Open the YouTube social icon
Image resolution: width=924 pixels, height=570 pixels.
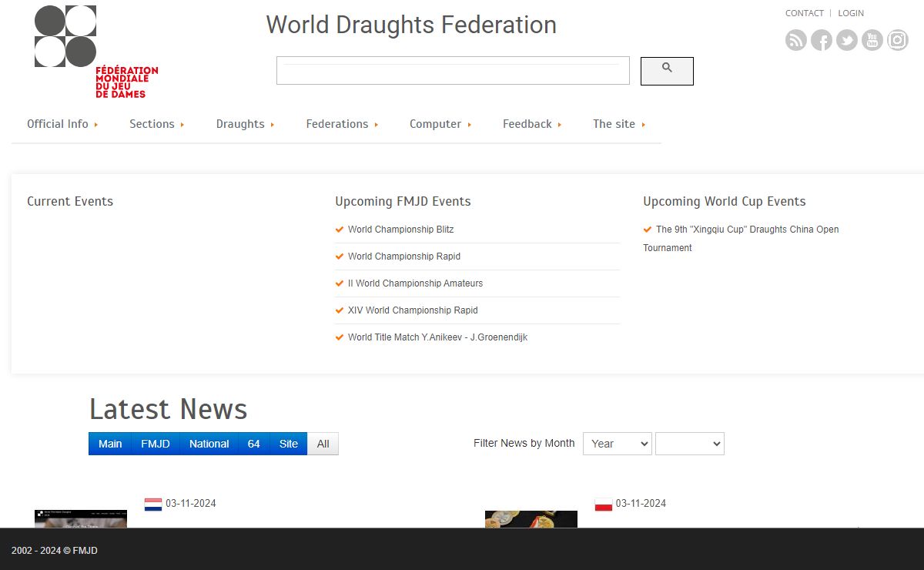click(872, 40)
